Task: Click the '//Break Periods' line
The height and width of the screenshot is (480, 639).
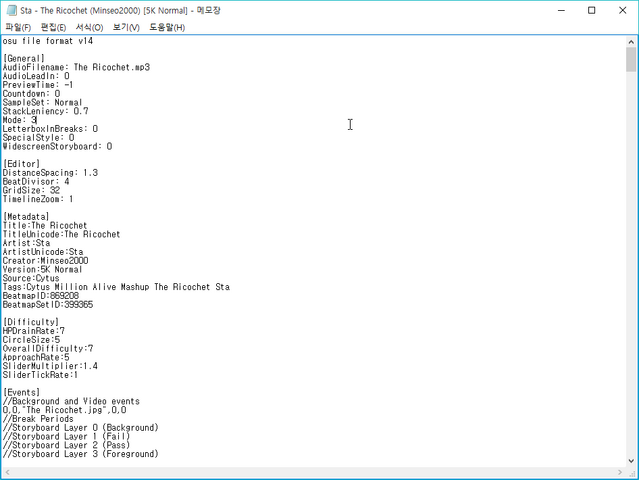Action: 38,419
